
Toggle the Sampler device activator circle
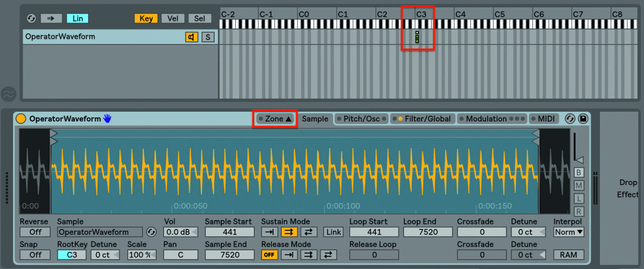(x=21, y=119)
